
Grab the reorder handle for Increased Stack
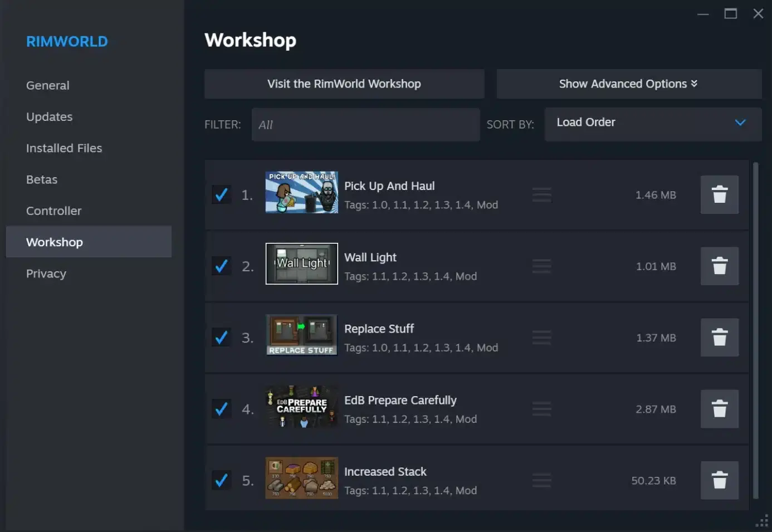click(x=541, y=480)
